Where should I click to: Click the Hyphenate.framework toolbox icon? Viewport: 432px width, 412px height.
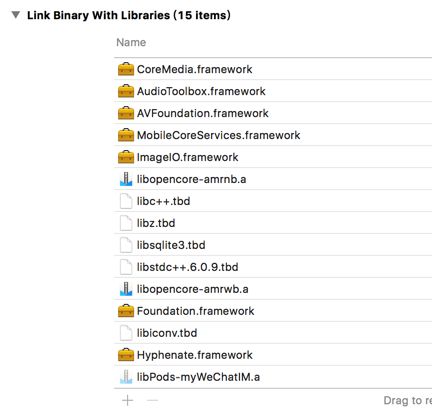(126, 355)
